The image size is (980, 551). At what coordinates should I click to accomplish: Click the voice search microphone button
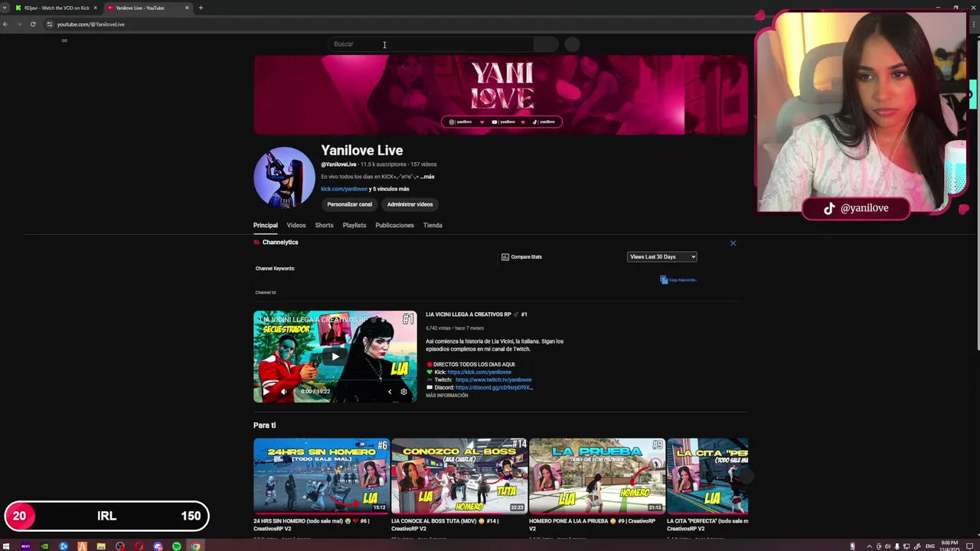(572, 44)
